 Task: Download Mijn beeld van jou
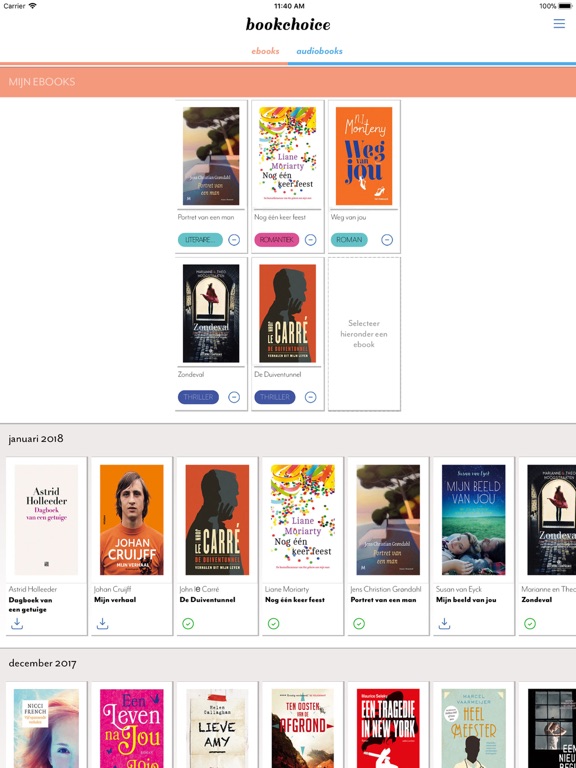pos(444,624)
